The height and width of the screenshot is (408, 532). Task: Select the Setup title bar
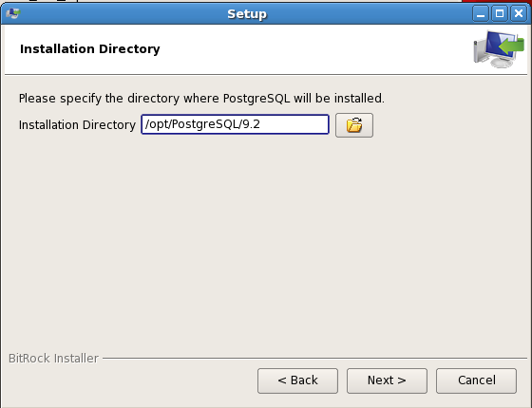pyautogui.click(x=247, y=14)
